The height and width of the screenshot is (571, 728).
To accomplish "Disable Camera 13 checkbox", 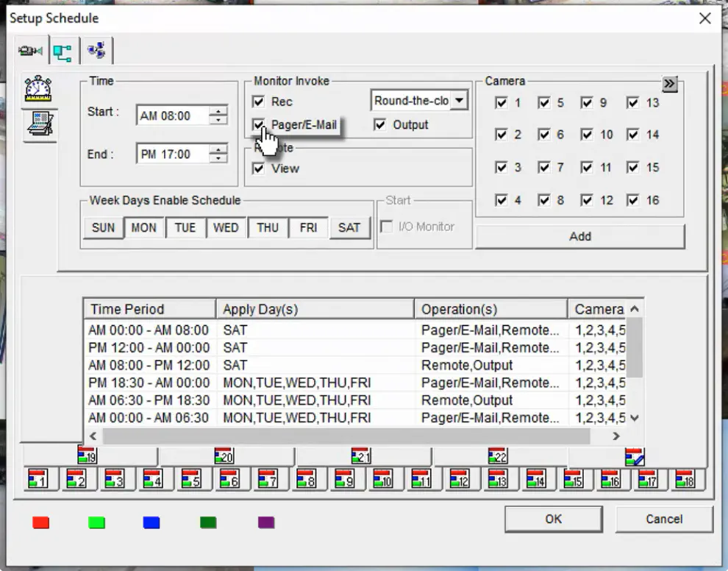I will tap(632, 102).
